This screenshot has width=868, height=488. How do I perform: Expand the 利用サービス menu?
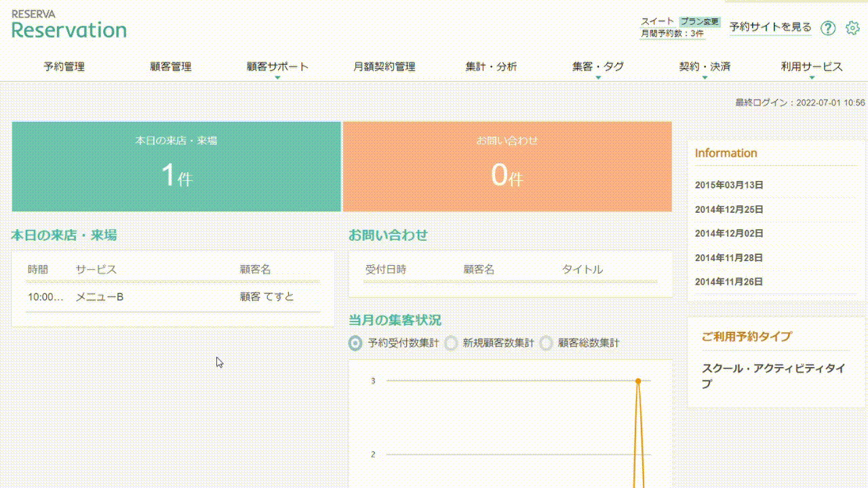[812, 67]
